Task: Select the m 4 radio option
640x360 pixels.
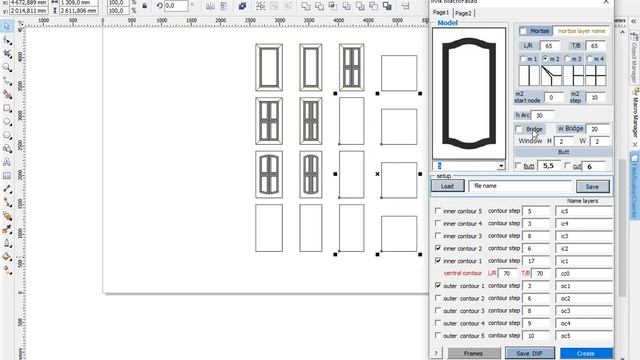Action: 589,59
